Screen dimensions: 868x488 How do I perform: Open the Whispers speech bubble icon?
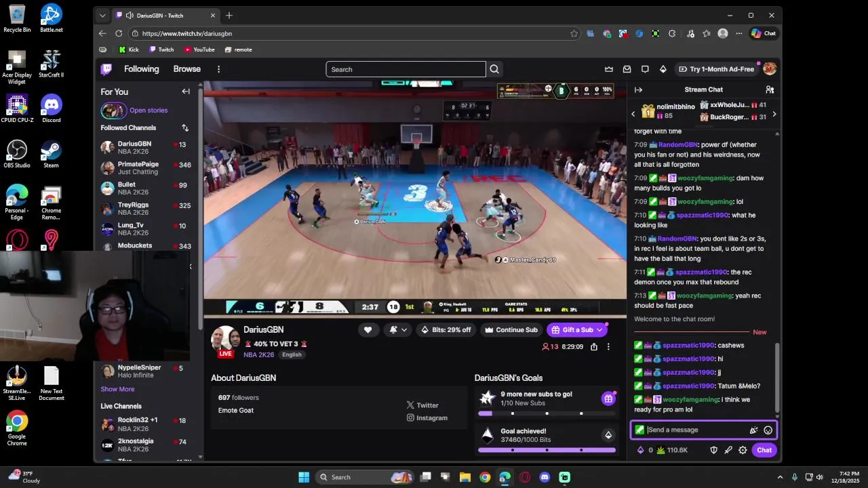coord(645,69)
